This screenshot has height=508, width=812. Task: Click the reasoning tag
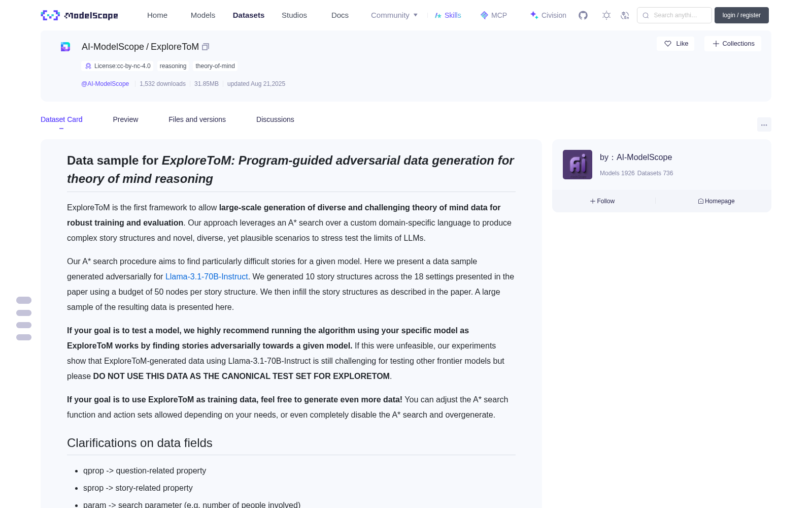tap(173, 66)
